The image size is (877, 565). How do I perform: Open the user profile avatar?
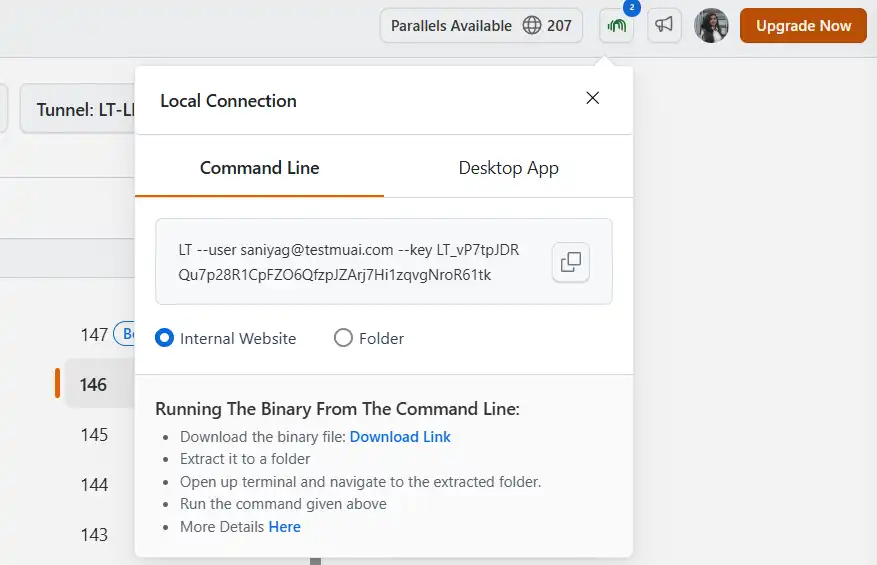point(711,26)
